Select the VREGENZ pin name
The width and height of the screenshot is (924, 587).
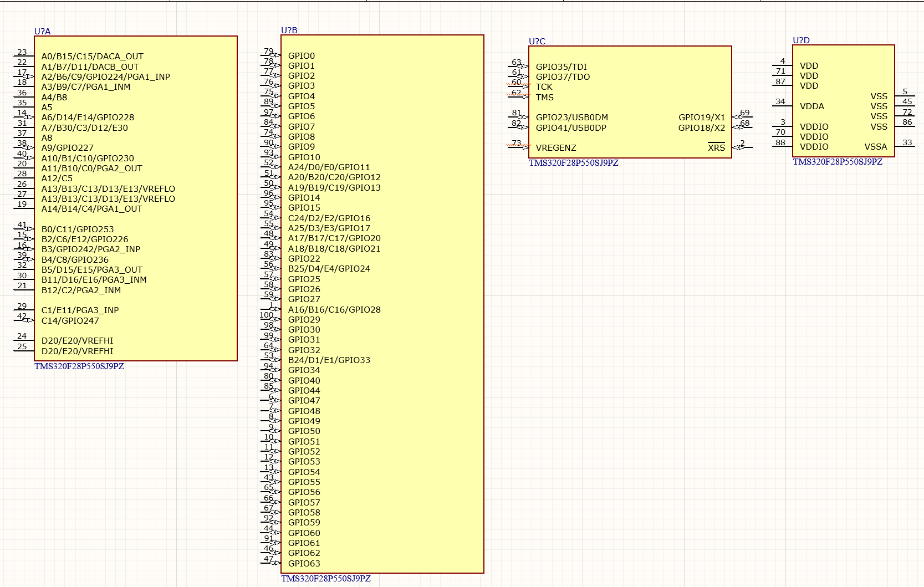pos(556,148)
